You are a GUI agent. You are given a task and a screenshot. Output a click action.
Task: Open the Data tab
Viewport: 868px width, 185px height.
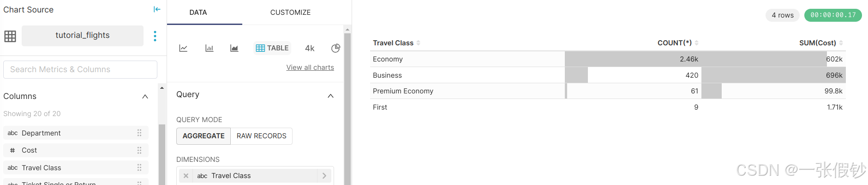198,12
